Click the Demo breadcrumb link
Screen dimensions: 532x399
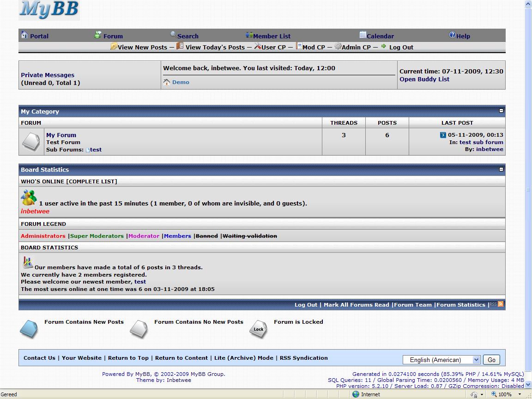181,82
